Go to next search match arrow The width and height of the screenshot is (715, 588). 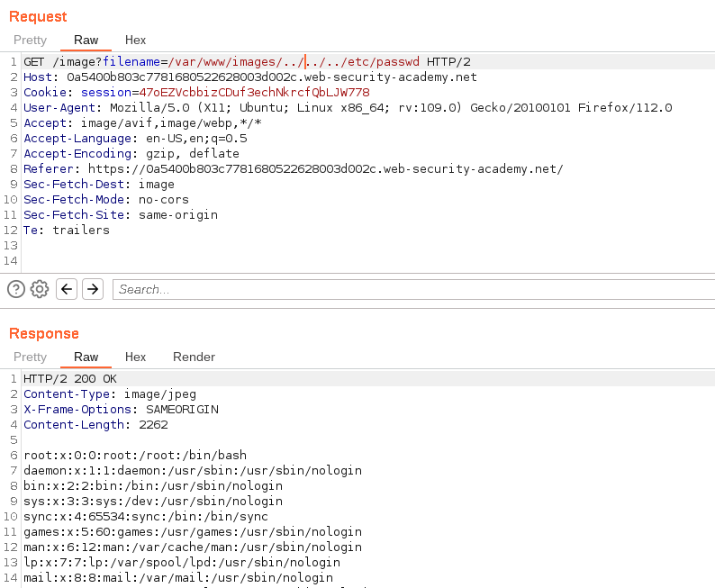tap(93, 289)
